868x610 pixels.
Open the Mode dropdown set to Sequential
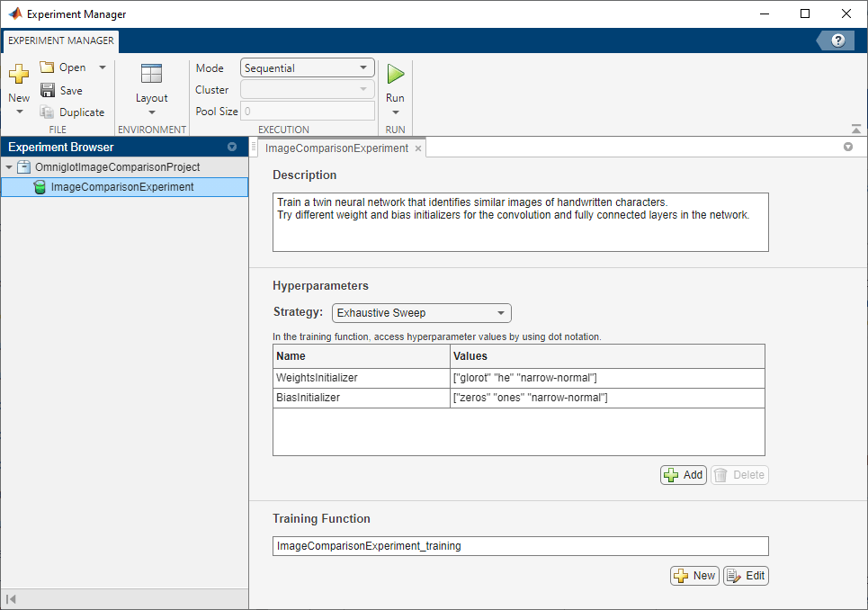tap(308, 68)
